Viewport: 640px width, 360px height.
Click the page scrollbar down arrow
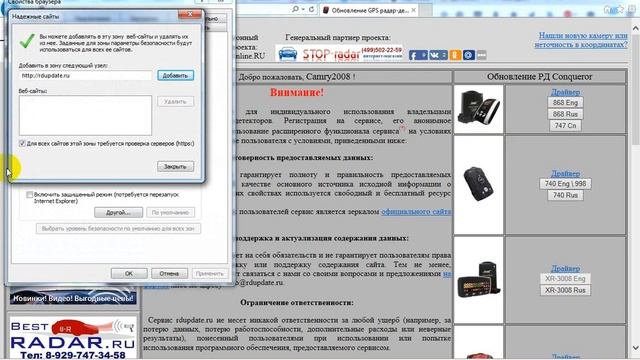point(635,348)
